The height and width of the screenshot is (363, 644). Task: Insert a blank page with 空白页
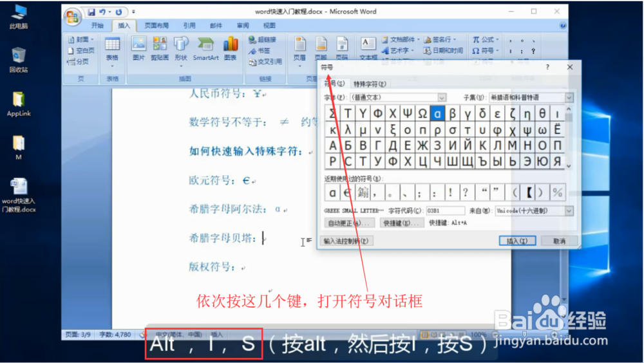pyautogui.click(x=81, y=50)
